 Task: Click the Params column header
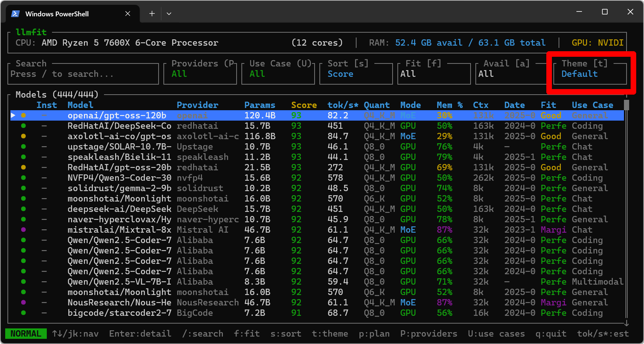click(x=260, y=105)
